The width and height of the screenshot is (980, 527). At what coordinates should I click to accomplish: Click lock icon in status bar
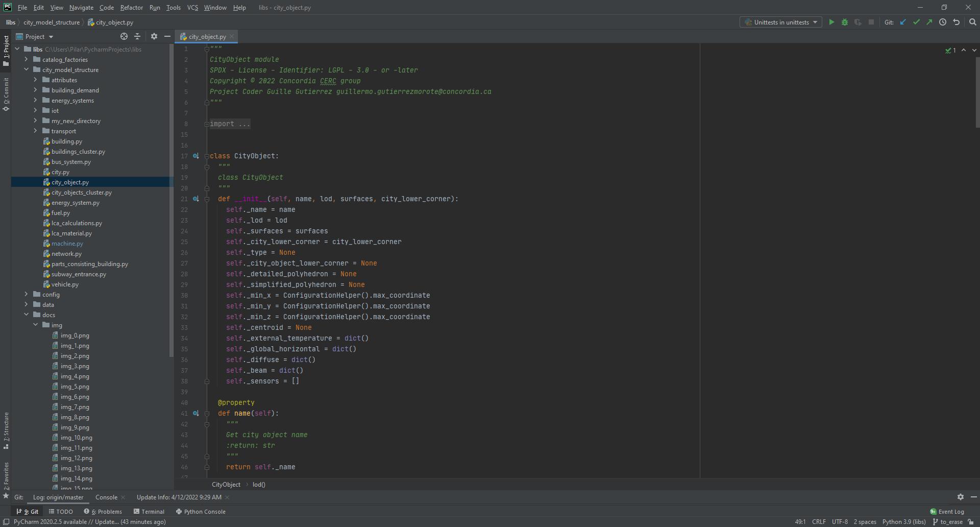971,522
